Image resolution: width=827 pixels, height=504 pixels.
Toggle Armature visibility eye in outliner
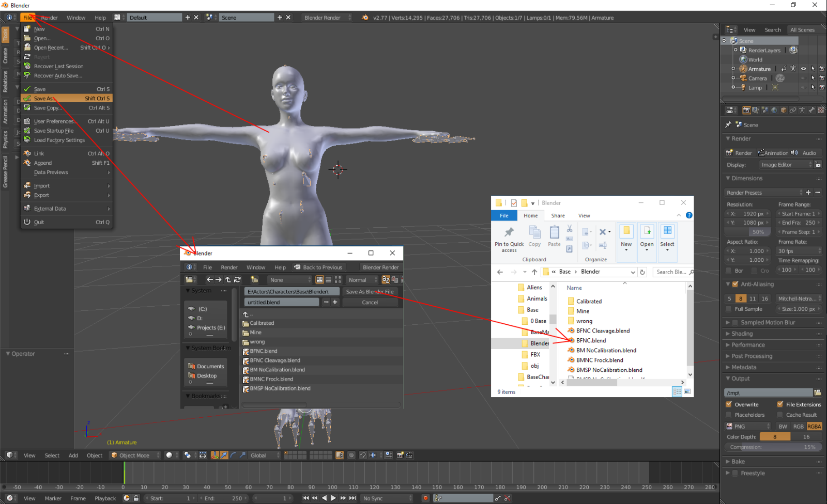(803, 69)
